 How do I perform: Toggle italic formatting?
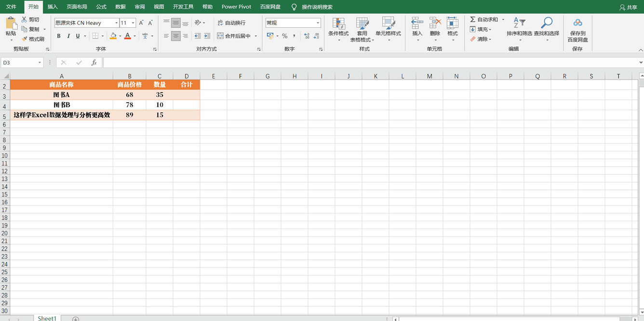[68, 36]
